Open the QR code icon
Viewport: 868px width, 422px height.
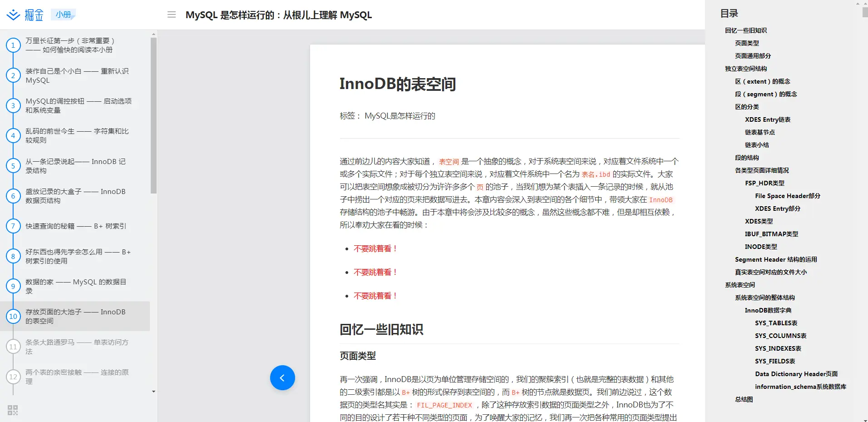tap(13, 410)
